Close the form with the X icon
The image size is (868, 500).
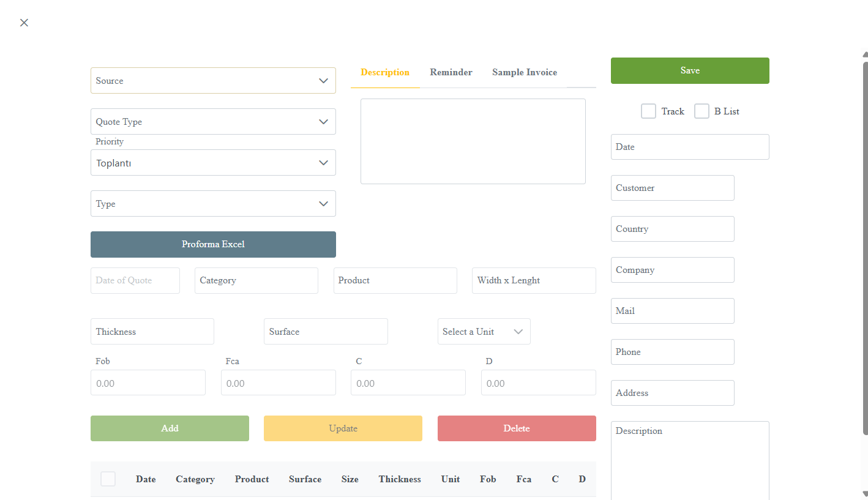click(24, 23)
